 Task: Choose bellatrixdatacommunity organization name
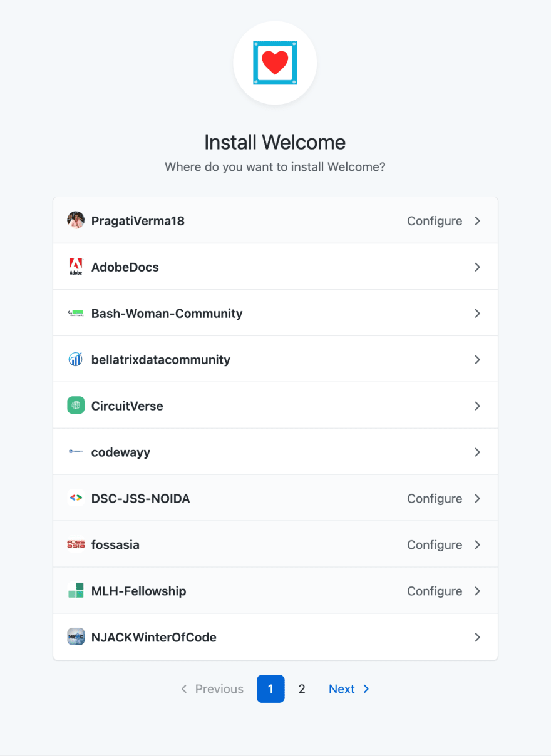click(161, 360)
